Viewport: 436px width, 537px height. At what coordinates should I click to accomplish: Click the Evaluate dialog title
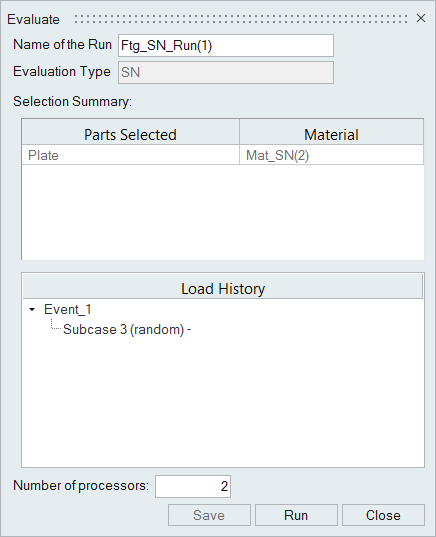33,19
